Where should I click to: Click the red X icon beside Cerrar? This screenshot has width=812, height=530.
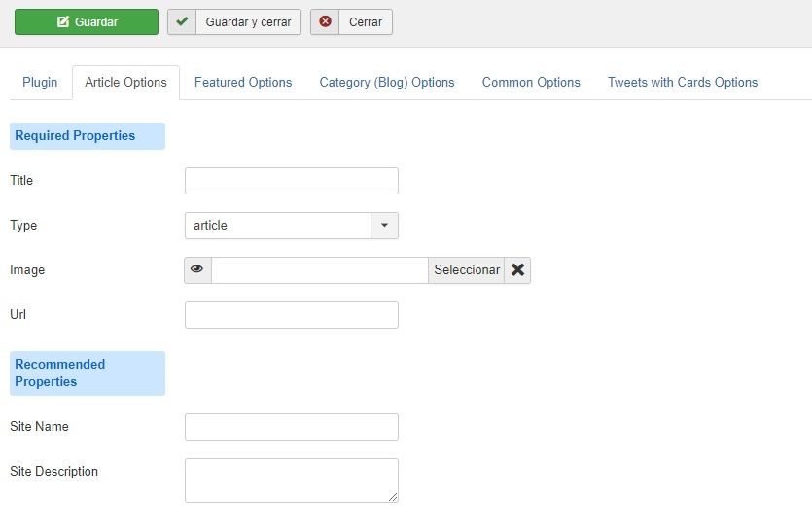coord(325,21)
